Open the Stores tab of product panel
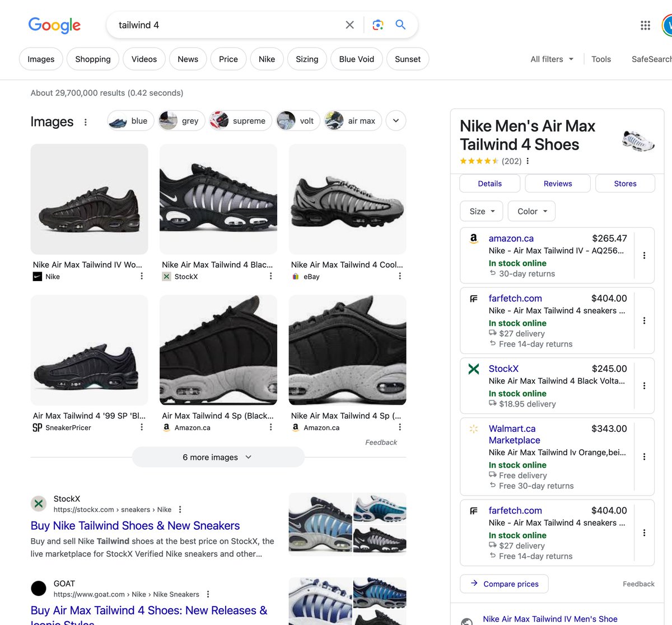Image resolution: width=672 pixels, height=625 pixels. point(625,184)
